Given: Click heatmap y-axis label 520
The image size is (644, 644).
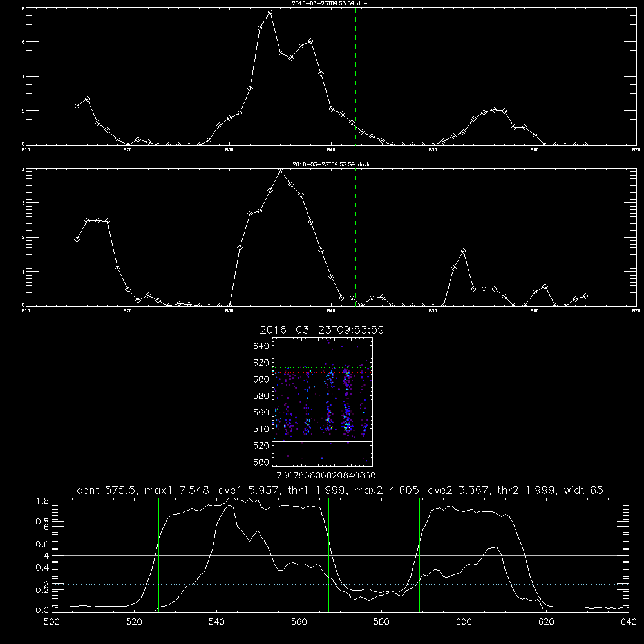Looking at the screenshot, I should tap(261, 446).
